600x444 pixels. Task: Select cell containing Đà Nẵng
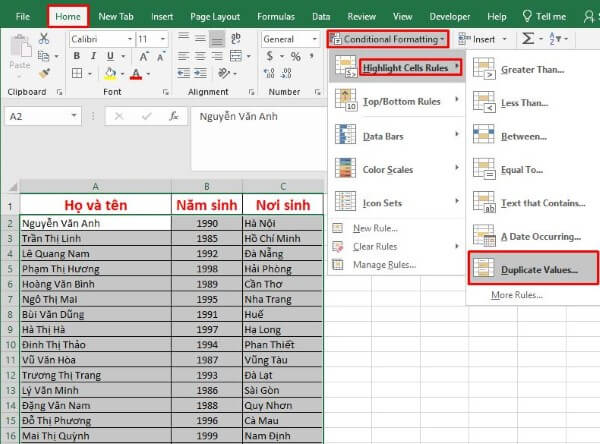[282, 253]
